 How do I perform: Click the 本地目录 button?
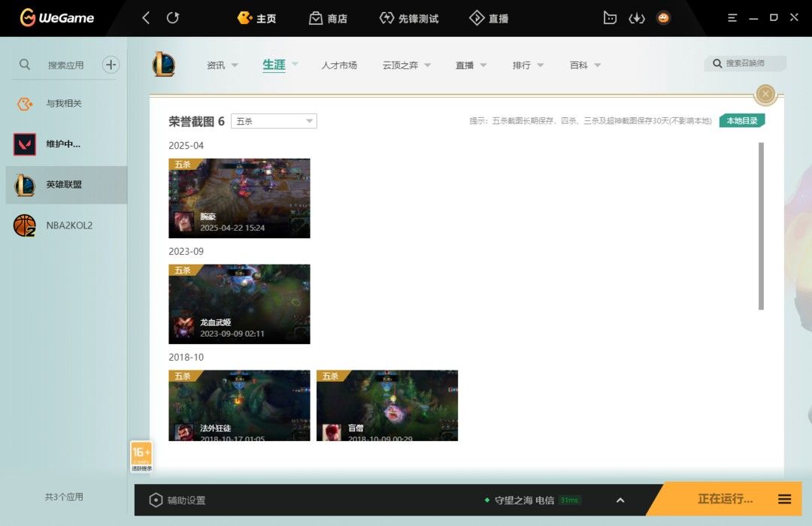pyautogui.click(x=741, y=121)
